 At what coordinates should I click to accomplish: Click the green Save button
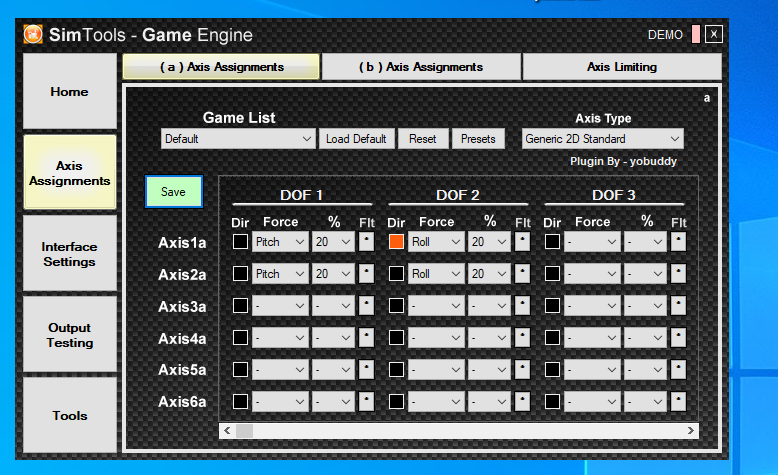click(174, 192)
